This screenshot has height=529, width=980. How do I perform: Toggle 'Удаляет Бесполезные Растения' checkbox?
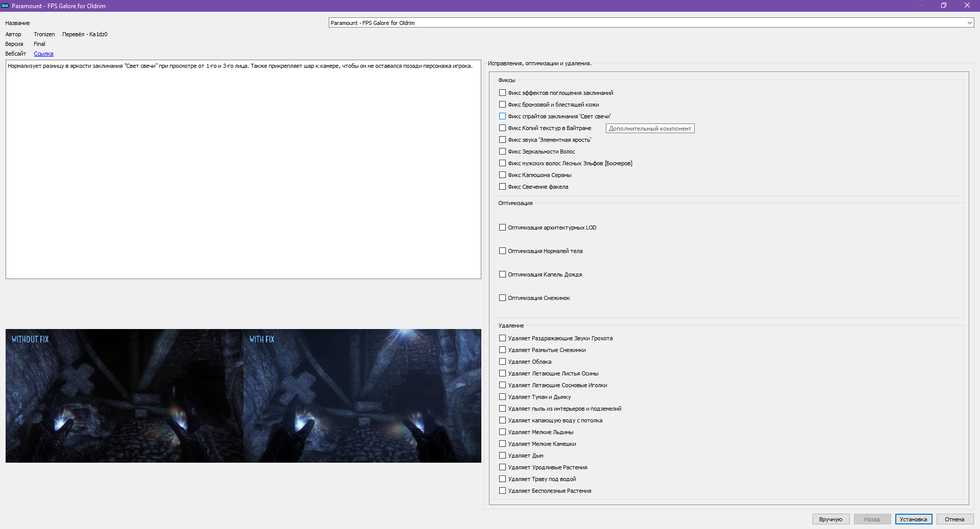tap(502, 491)
